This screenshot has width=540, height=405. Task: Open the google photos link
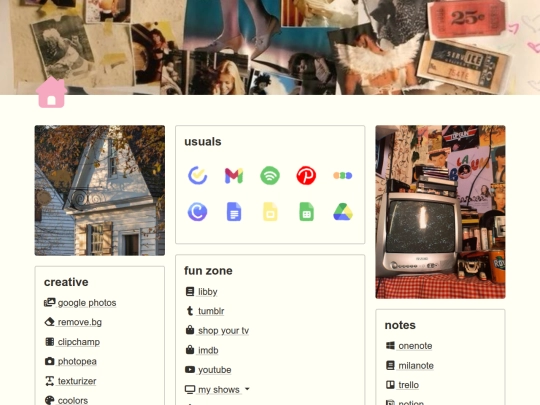87,303
